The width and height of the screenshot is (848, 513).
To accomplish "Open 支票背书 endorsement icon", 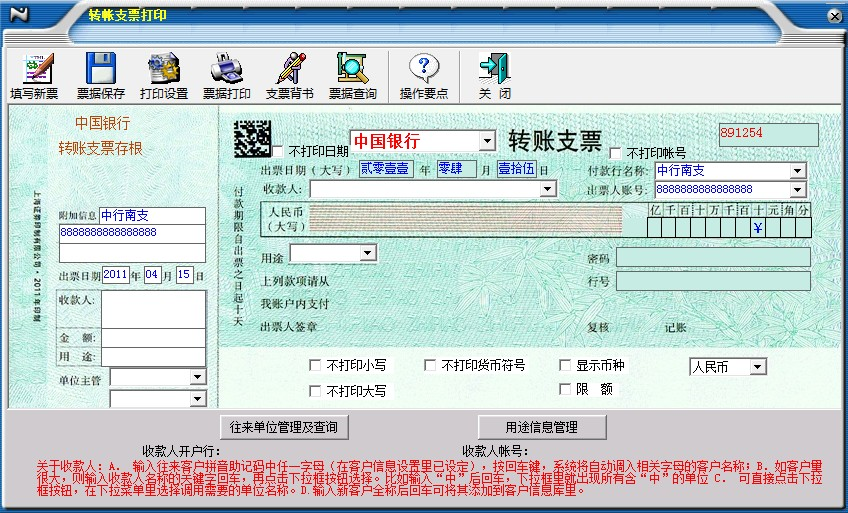I will coord(290,68).
